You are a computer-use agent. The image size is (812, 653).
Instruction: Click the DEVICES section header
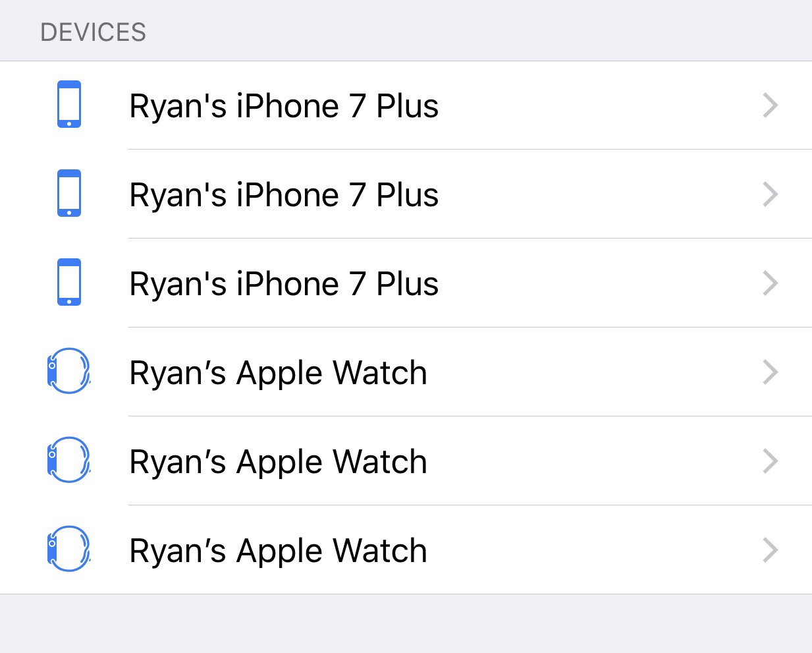pyautogui.click(x=93, y=32)
